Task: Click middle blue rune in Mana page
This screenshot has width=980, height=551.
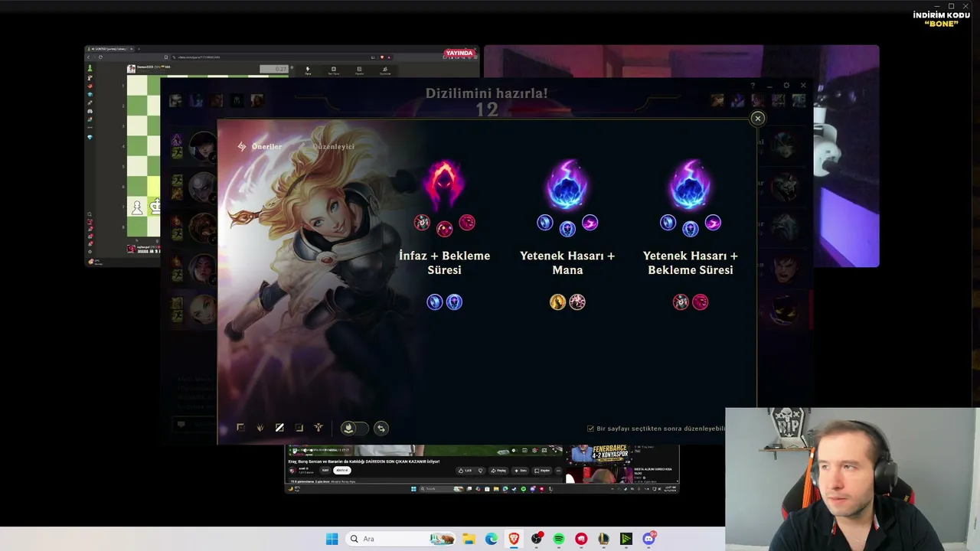Action: pyautogui.click(x=567, y=229)
